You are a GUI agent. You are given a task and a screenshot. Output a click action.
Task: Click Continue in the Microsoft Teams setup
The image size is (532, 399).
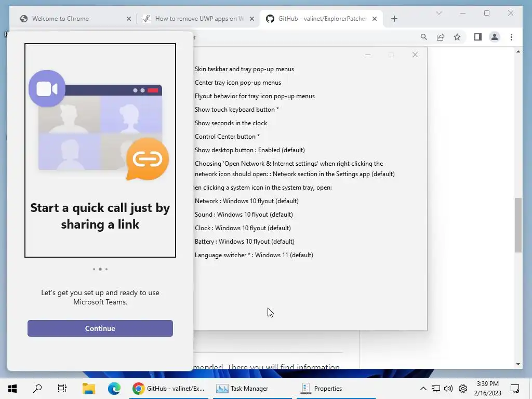pos(100,328)
